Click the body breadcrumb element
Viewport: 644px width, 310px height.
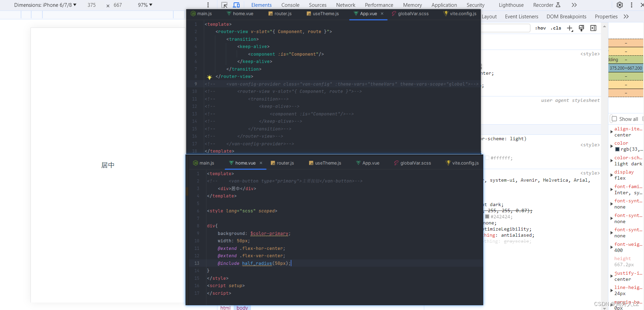(x=242, y=308)
